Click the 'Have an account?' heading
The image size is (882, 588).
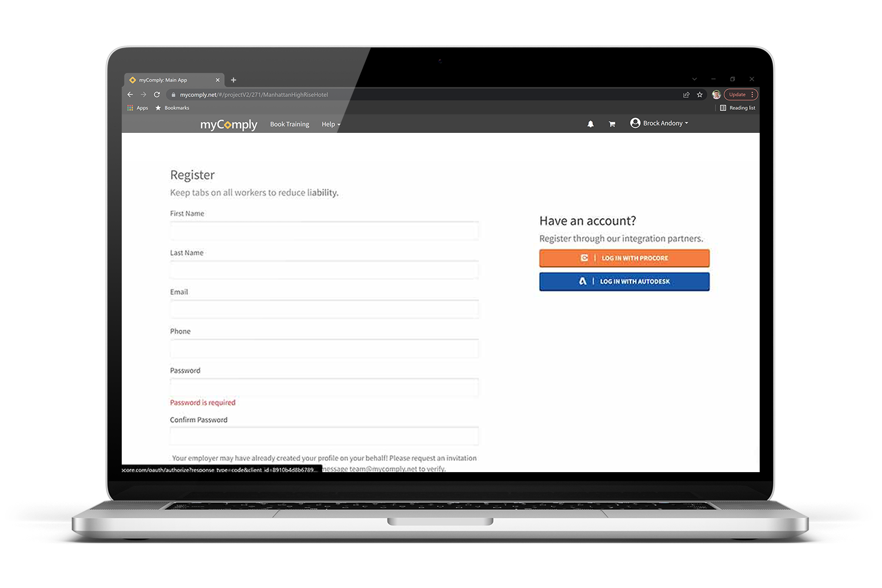point(587,221)
